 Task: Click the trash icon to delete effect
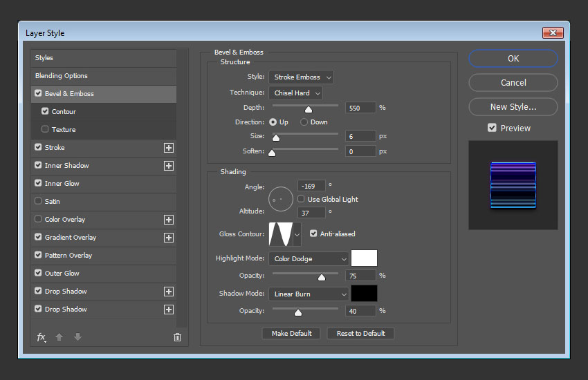click(177, 337)
